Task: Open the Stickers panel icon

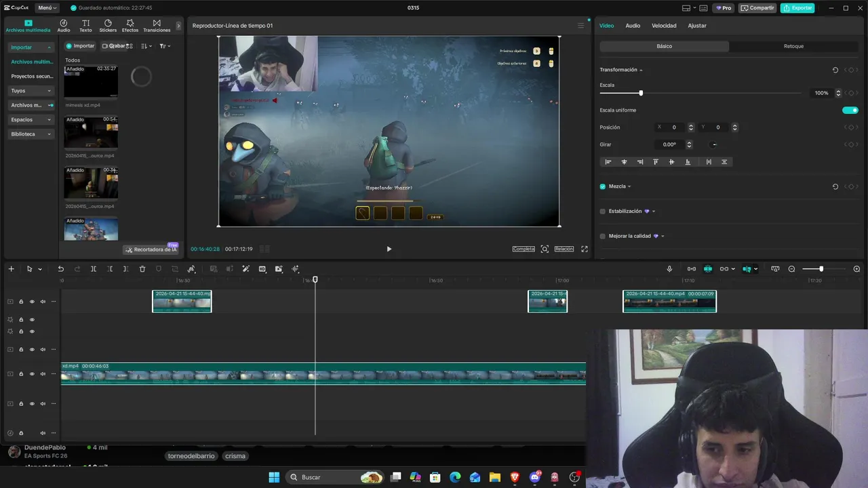Action: click(108, 26)
